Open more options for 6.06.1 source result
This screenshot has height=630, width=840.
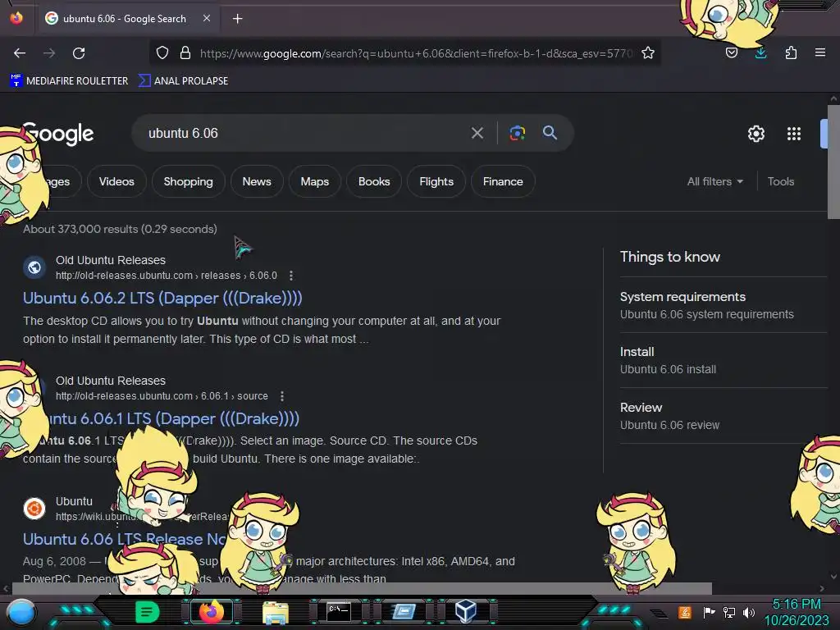[x=282, y=396]
